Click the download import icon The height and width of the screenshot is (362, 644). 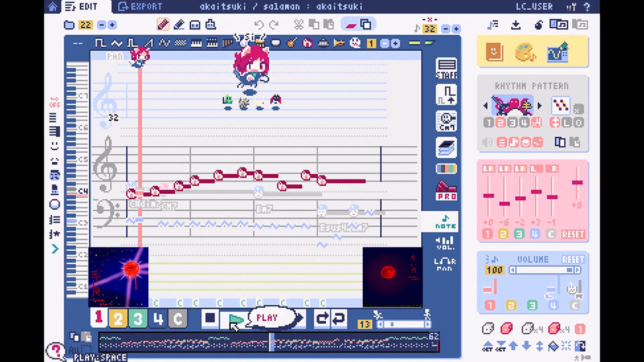tap(516, 25)
